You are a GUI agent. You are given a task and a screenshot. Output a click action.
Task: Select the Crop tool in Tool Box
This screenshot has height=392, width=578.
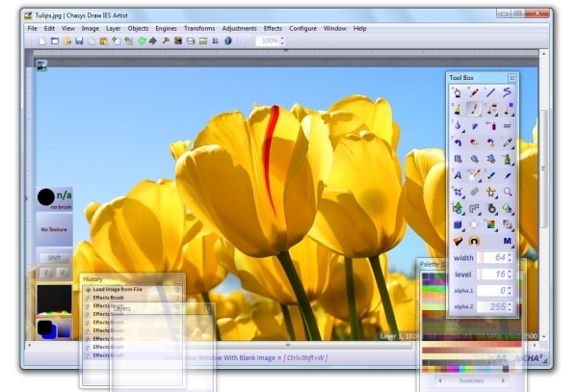coord(458,192)
